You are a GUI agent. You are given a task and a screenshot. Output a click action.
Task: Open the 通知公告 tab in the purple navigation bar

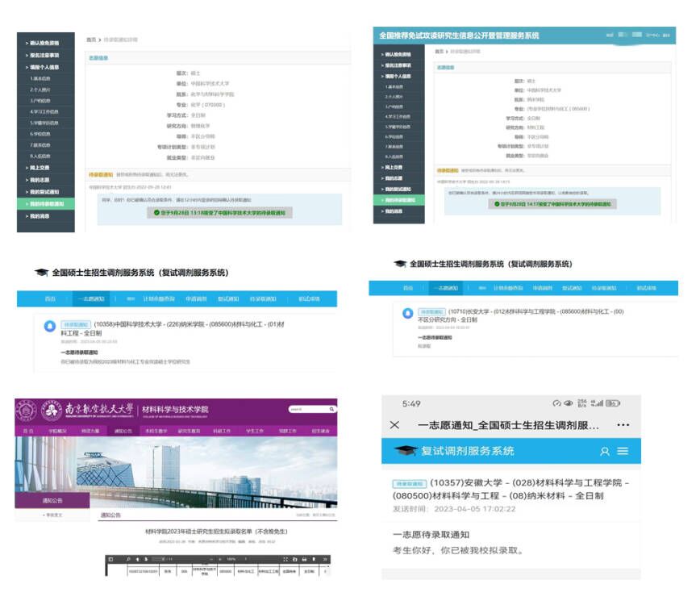point(123,432)
